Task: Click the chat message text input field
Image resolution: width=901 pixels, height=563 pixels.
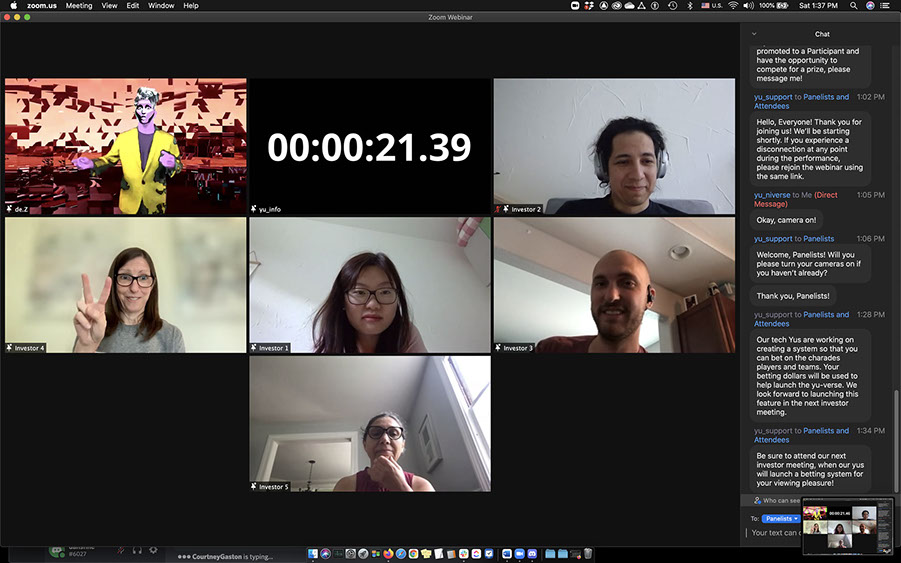Action: pyautogui.click(x=775, y=533)
